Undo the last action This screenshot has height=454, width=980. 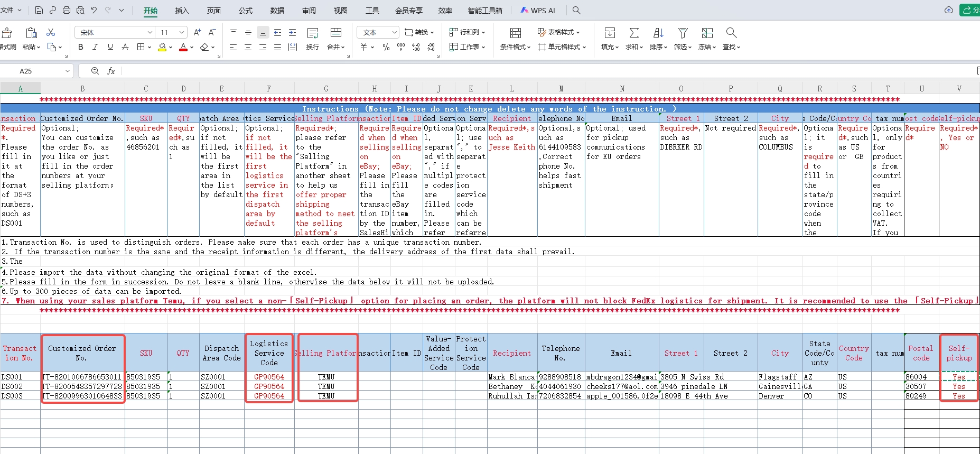(94, 10)
